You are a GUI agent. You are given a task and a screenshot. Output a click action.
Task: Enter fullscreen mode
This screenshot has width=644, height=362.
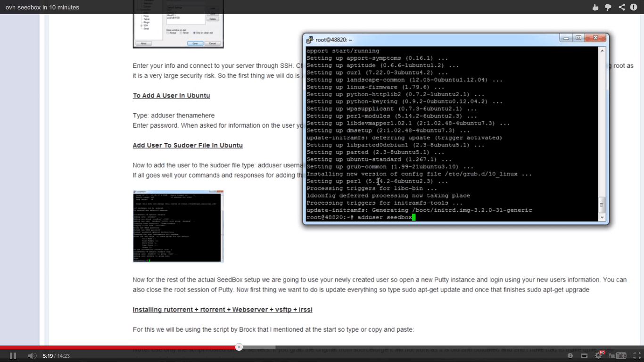[636, 356]
